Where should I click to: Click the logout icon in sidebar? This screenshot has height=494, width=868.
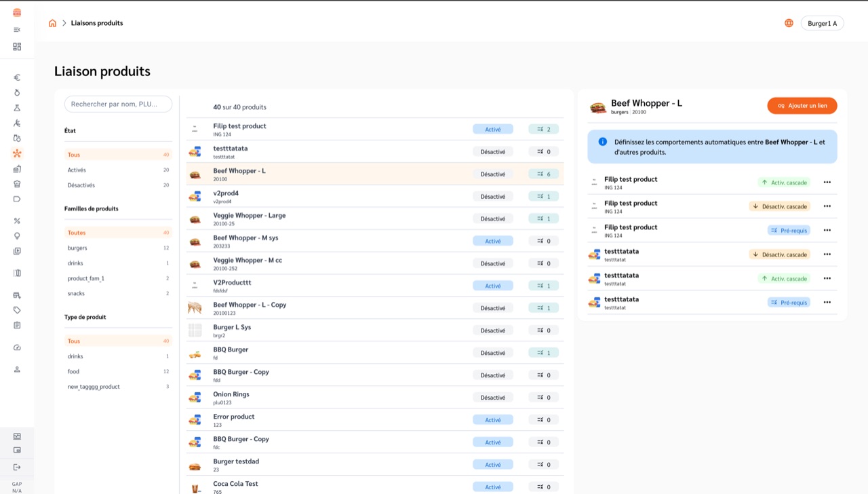coord(17,467)
